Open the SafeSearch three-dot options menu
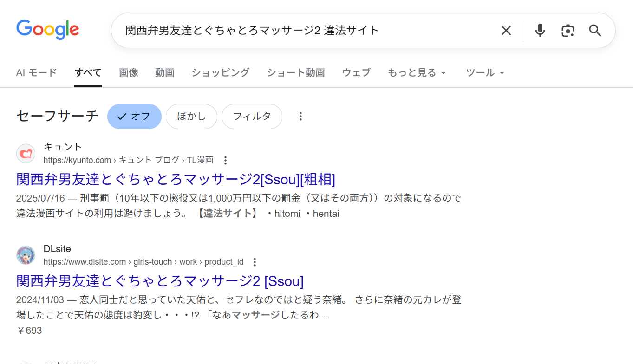The height and width of the screenshot is (364, 633). tap(300, 116)
